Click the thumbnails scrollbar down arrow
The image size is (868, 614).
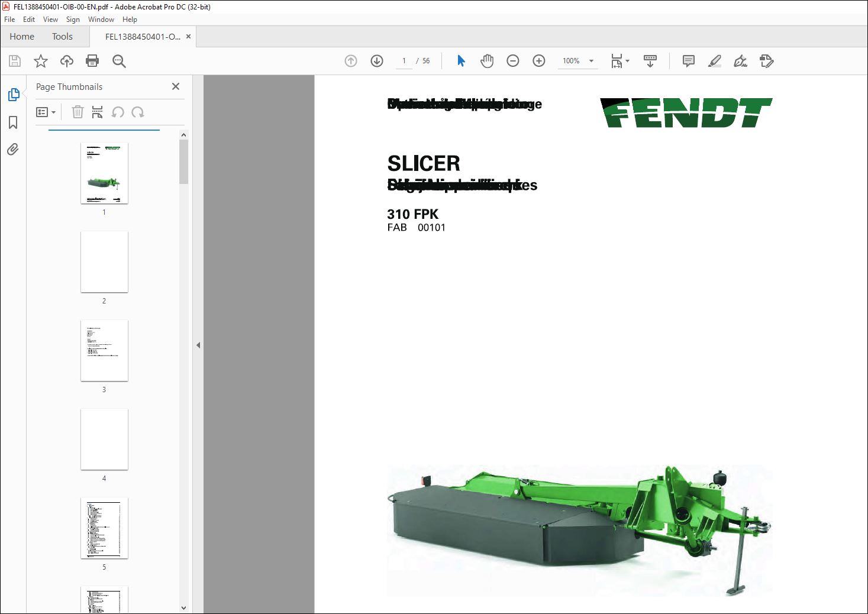[183, 607]
